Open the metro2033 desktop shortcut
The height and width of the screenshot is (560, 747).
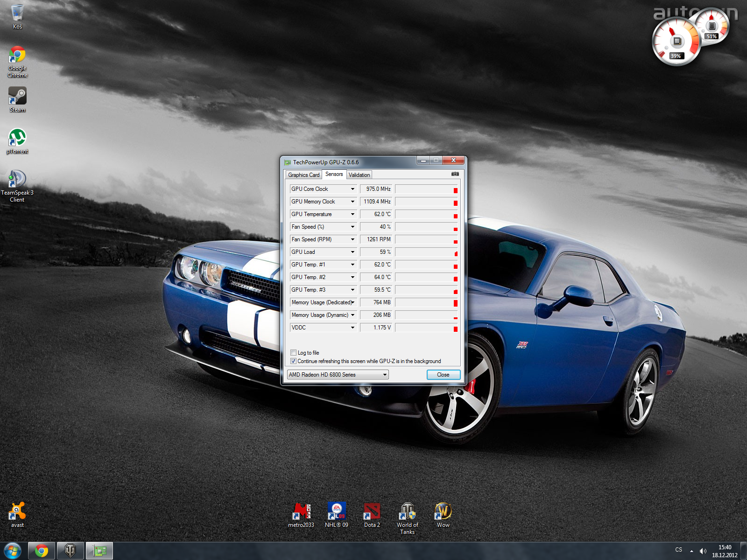(301, 512)
